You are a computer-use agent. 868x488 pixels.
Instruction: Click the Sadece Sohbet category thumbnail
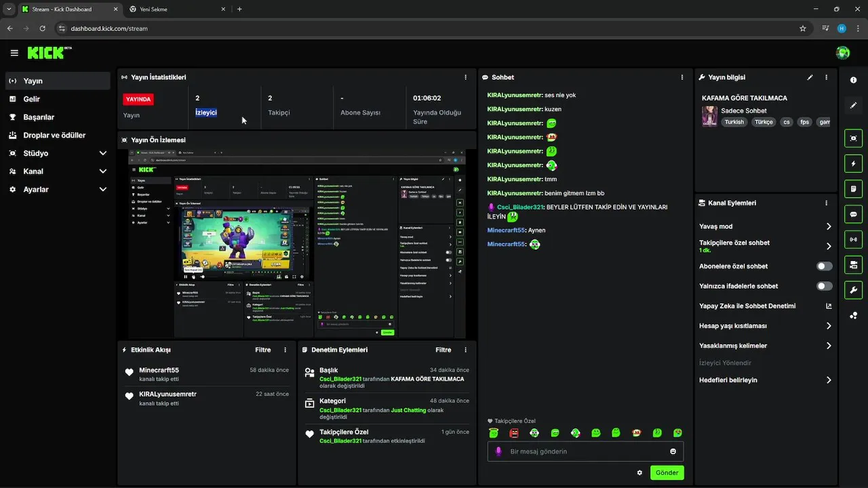pos(709,116)
